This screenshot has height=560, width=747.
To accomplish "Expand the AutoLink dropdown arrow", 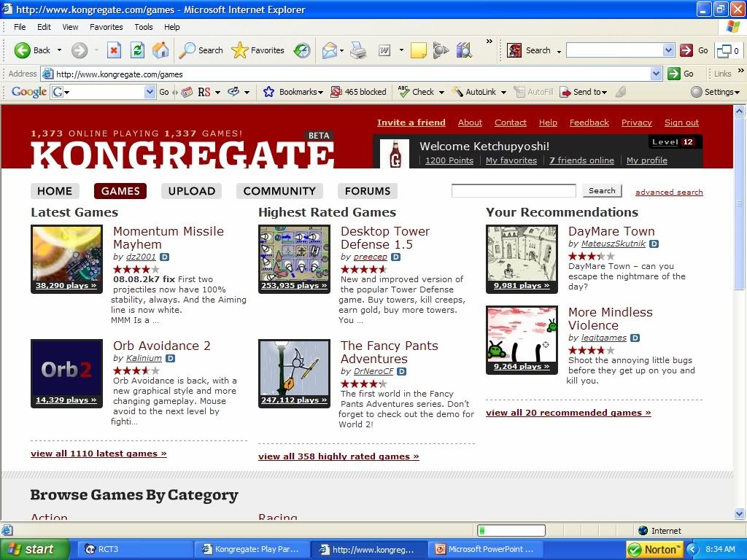I will tap(503, 93).
